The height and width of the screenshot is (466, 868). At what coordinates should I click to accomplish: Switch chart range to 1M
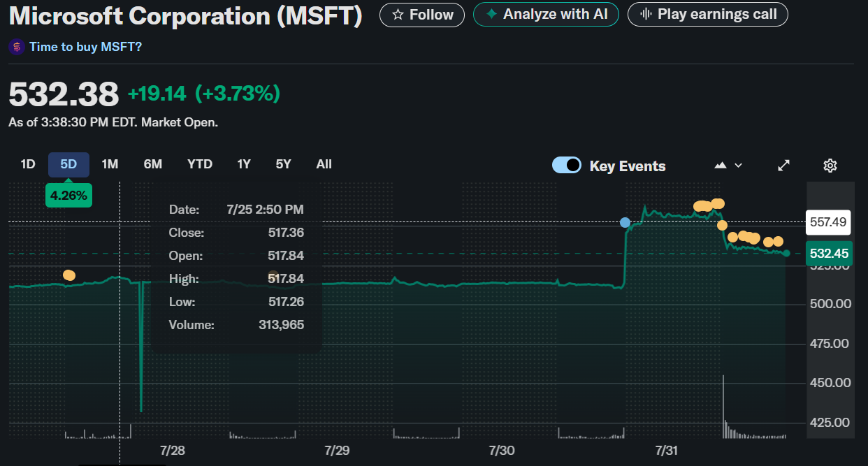pos(110,164)
